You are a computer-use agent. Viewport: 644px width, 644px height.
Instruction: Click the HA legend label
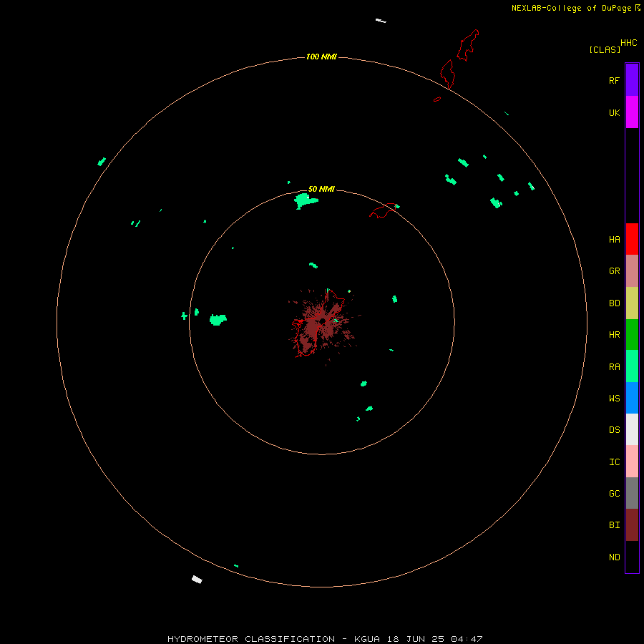point(614,240)
